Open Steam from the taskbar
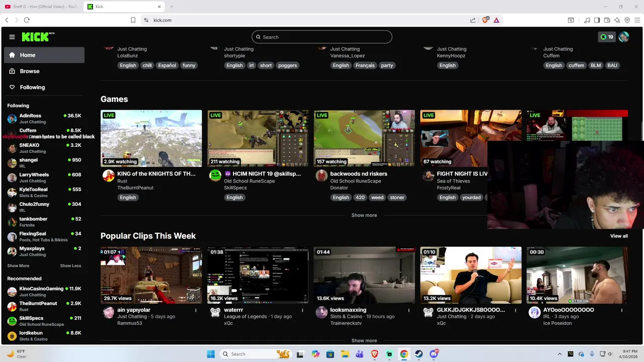 pos(419,354)
